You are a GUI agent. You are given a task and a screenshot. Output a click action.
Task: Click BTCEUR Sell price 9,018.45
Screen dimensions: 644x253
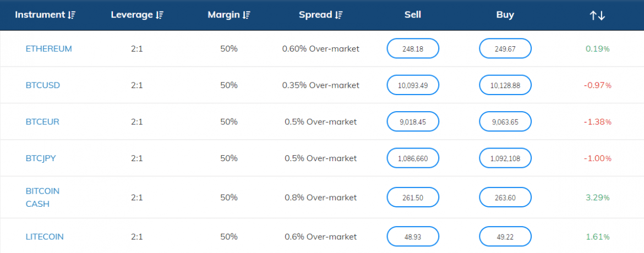click(413, 122)
